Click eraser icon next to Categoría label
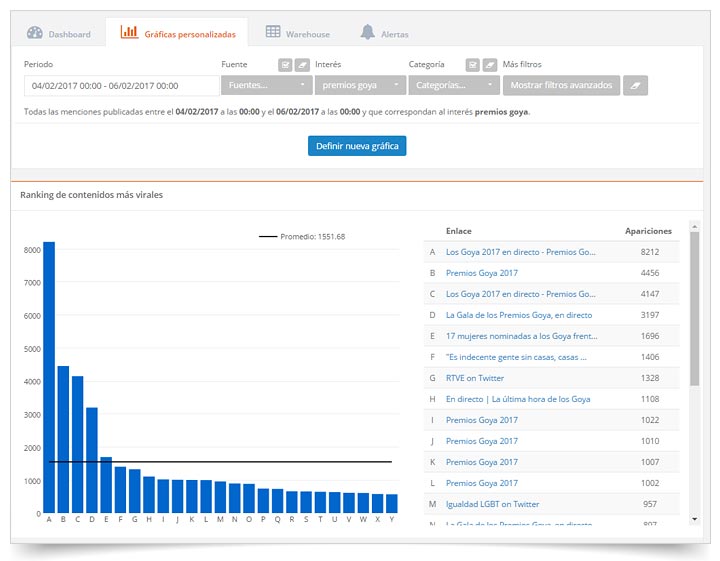Image resolution: width=720 pixels, height=561 pixels. (489, 65)
